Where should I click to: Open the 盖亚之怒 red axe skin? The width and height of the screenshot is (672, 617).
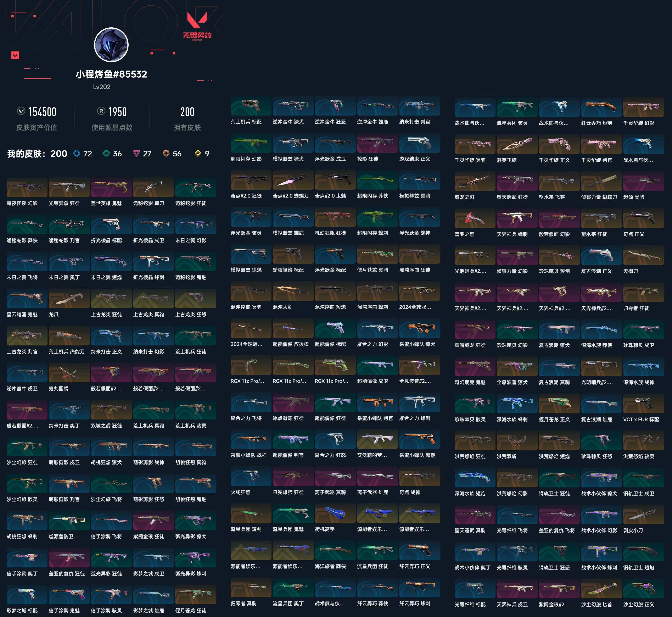(475, 218)
